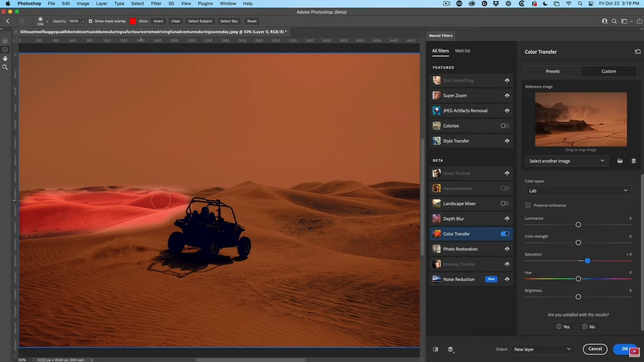
Task: Enable the Landscape Mixer filter toggle
Action: click(504, 203)
